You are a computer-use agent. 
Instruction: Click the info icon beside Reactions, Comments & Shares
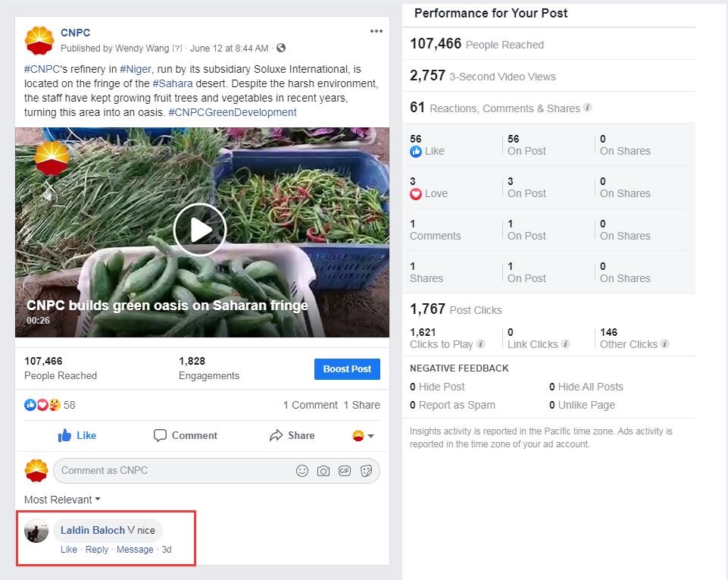(x=587, y=108)
